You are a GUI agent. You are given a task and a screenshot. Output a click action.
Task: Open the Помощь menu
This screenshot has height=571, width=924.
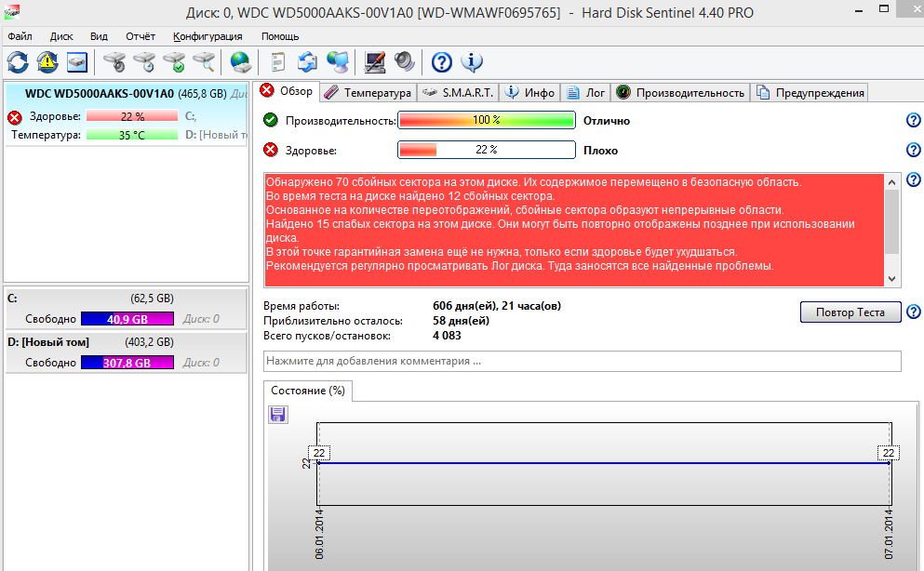(280, 36)
